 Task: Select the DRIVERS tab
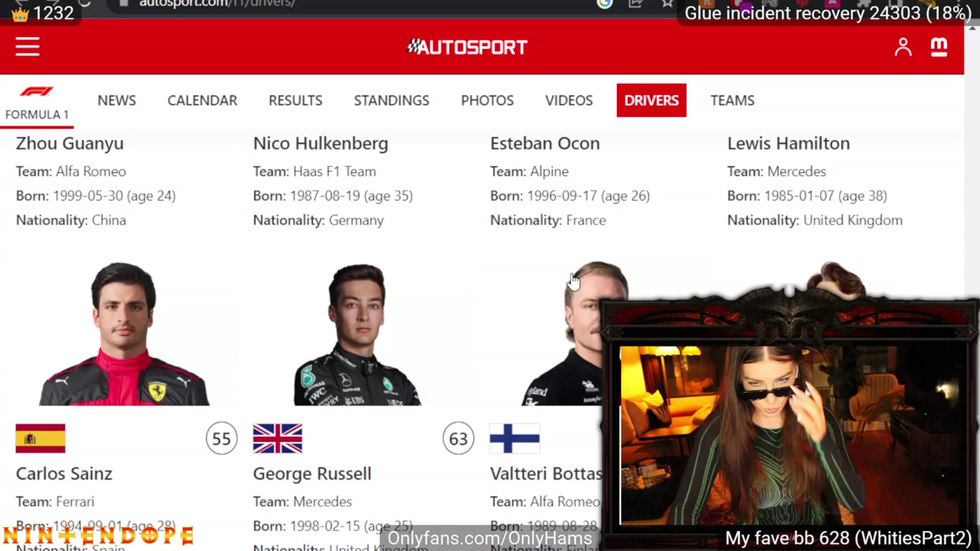point(651,101)
